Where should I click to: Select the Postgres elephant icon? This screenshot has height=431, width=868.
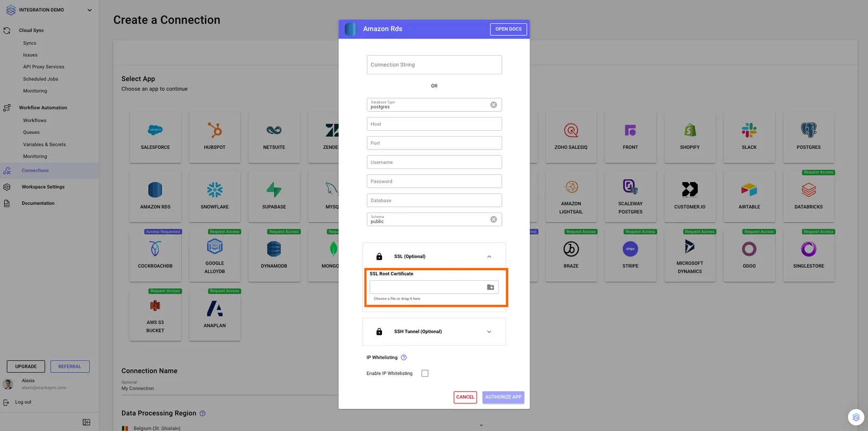click(x=809, y=130)
